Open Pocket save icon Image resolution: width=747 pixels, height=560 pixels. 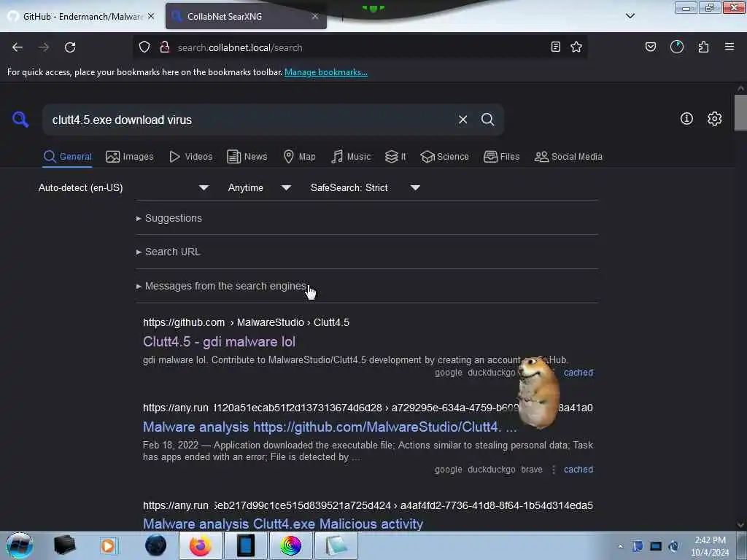pyautogui.click(x=651, y=47)
